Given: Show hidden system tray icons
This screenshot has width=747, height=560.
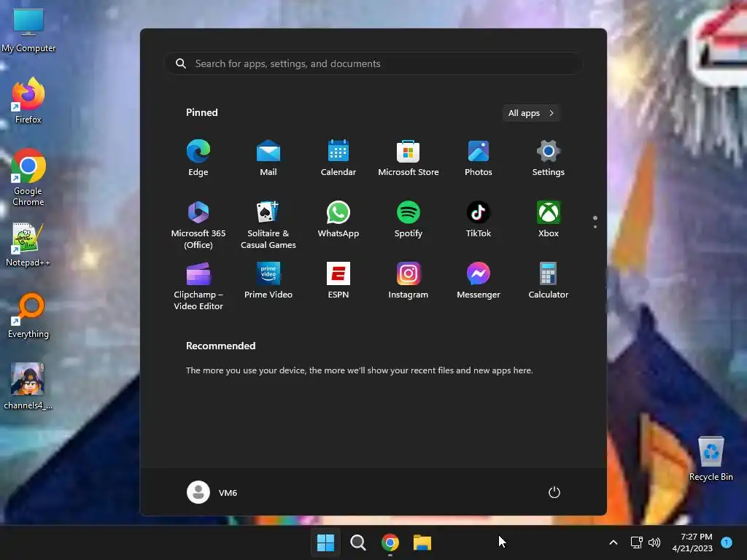Looking at the screenshot, I should [x=614, y=542].
